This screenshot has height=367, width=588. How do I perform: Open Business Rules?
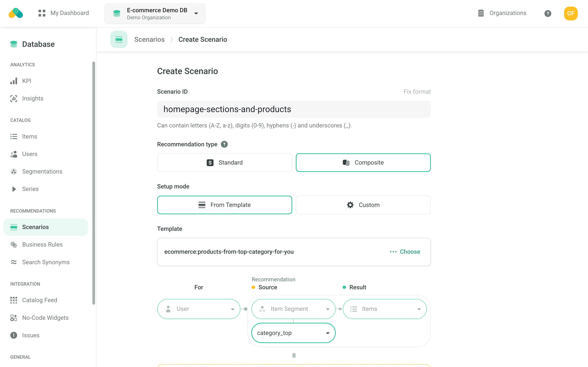coord(42,244)
